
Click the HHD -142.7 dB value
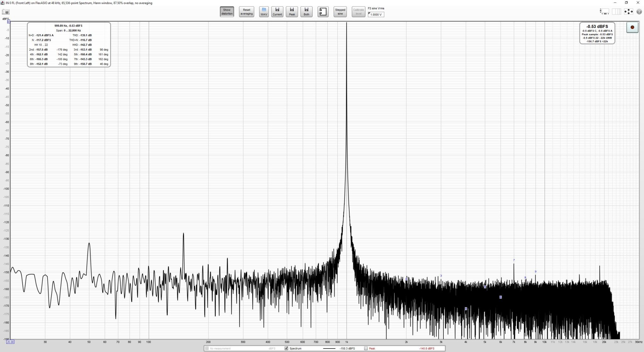point(86,45)
